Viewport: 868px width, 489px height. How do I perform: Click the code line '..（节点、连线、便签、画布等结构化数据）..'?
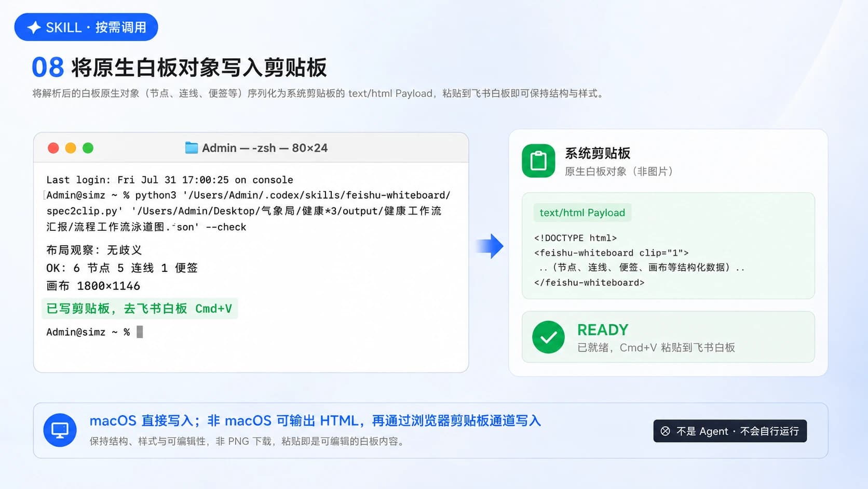click(x=642, y=268)
